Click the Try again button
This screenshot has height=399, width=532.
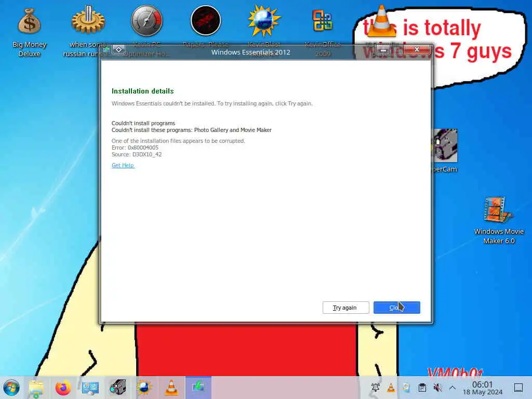pos(345,308)
